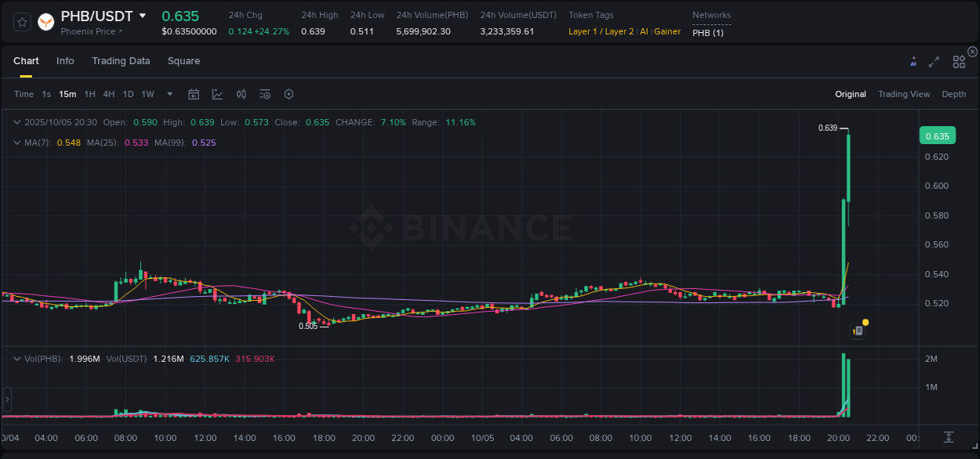This screenshot has width=980, height=459.
Task: Open candlestick style settings icon
Action: 241,94
